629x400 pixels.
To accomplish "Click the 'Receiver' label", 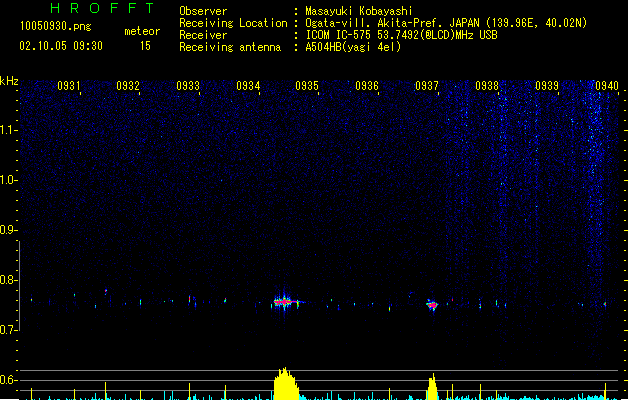I will (x=203, y=35).
